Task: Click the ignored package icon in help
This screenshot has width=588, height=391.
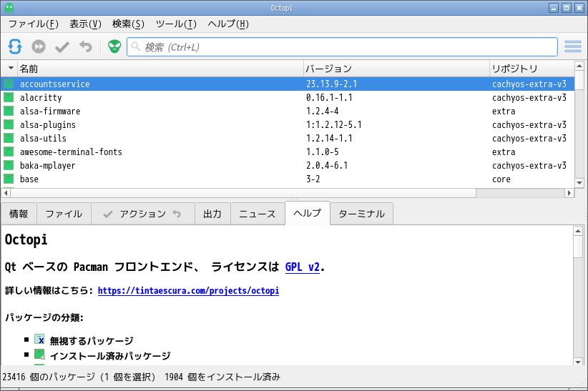Action: [x=39, y=340]
